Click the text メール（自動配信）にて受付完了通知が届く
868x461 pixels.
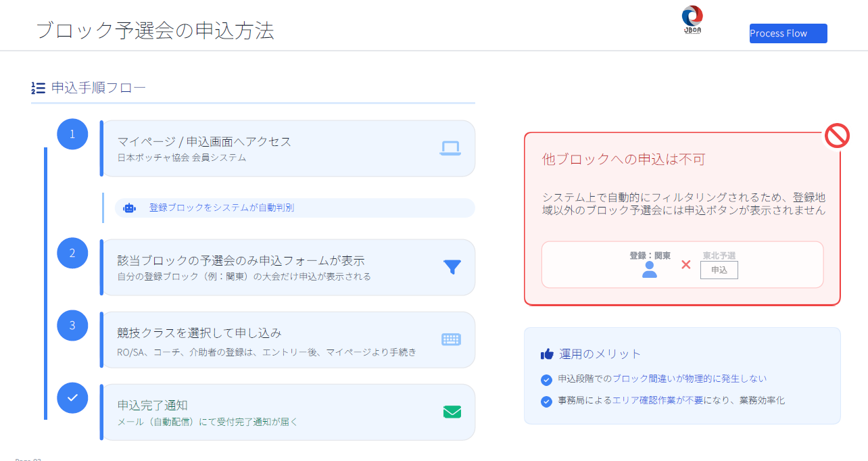208,422
